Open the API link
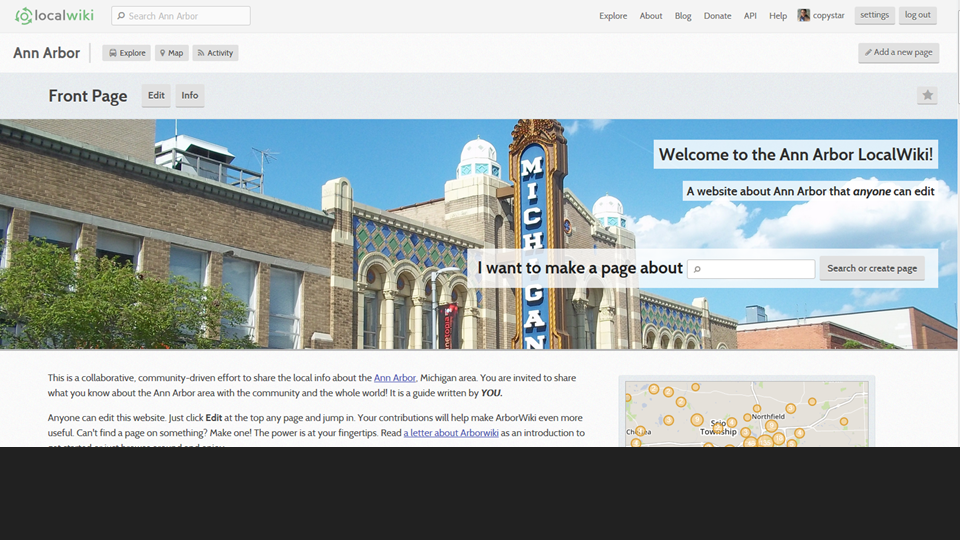 [x=750, y=16]
